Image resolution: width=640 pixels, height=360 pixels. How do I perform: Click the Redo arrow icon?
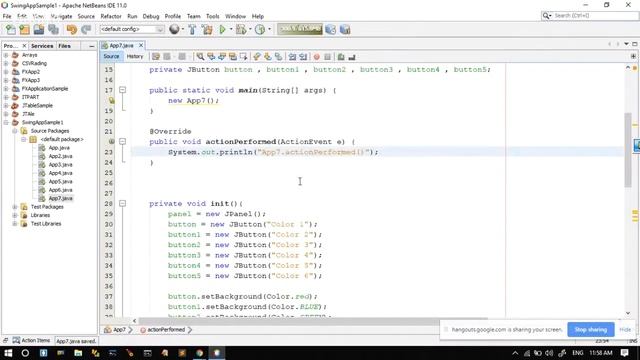pyautogui.click(x=86, y=29)
